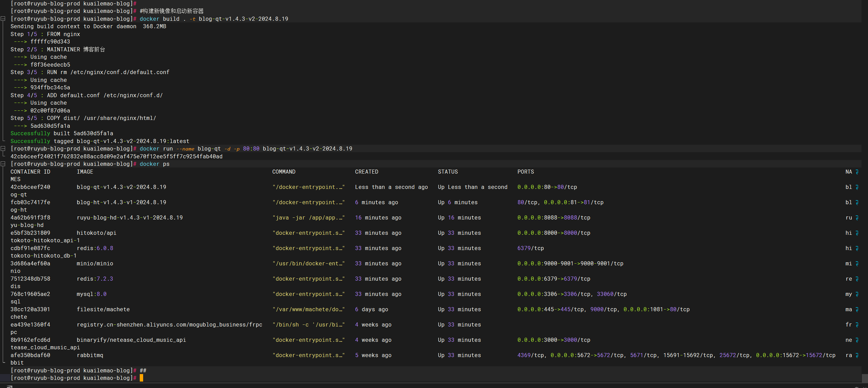Click line-wrap icon on the frpc container row
Screen dimensions: 868x388
coord(857,325)
